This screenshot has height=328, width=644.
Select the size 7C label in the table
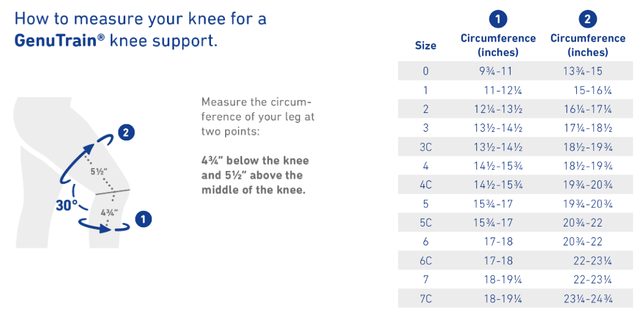[x=426, y=299]
